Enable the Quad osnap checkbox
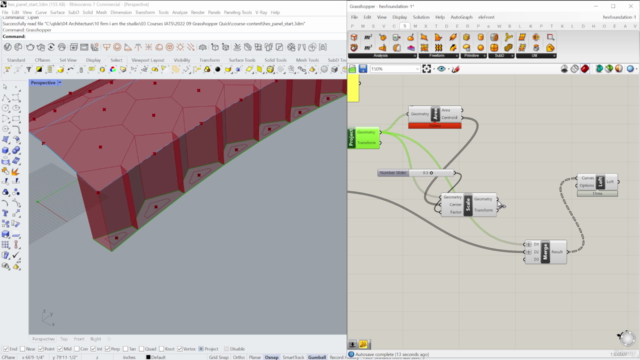640x360 pixels. (141, 349)
